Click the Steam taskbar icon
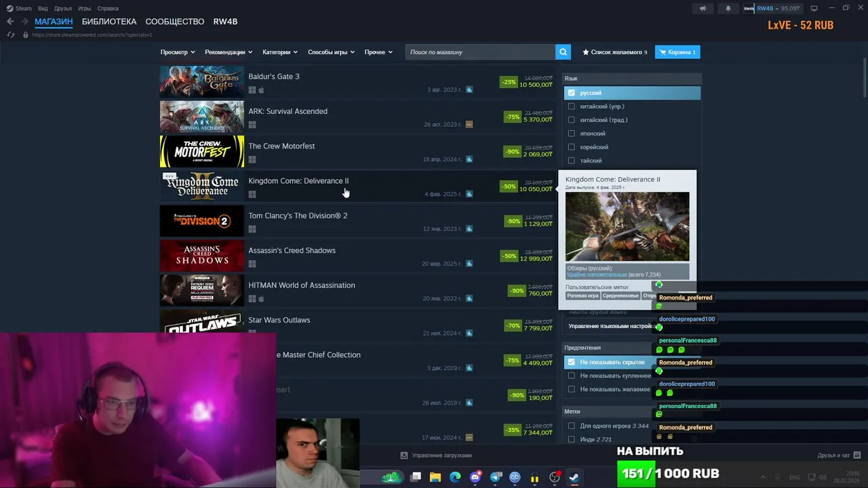Viewport: 868px width, 488px height. (574, 477)
